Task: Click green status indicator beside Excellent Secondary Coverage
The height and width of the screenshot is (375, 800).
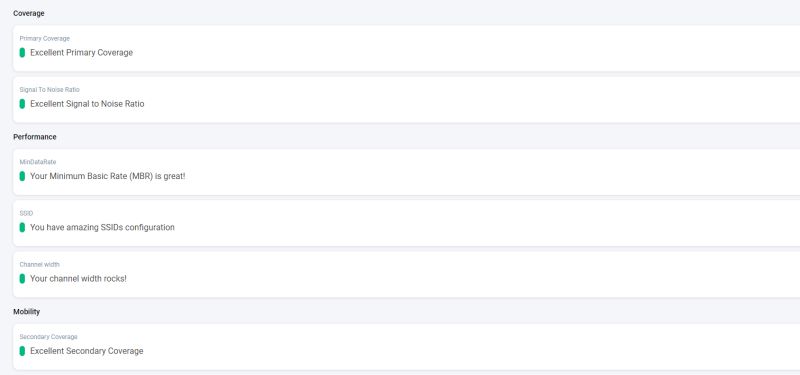Action: coord(22,351)
